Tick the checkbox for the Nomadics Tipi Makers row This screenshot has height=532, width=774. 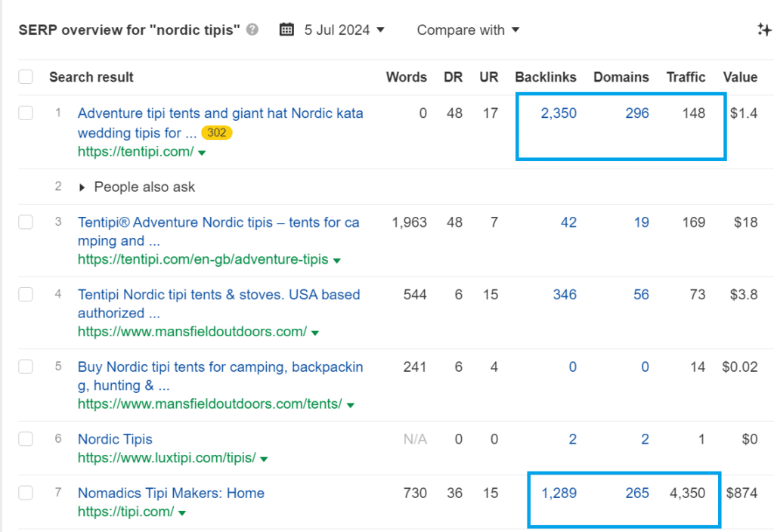click(x=26, y=493)
